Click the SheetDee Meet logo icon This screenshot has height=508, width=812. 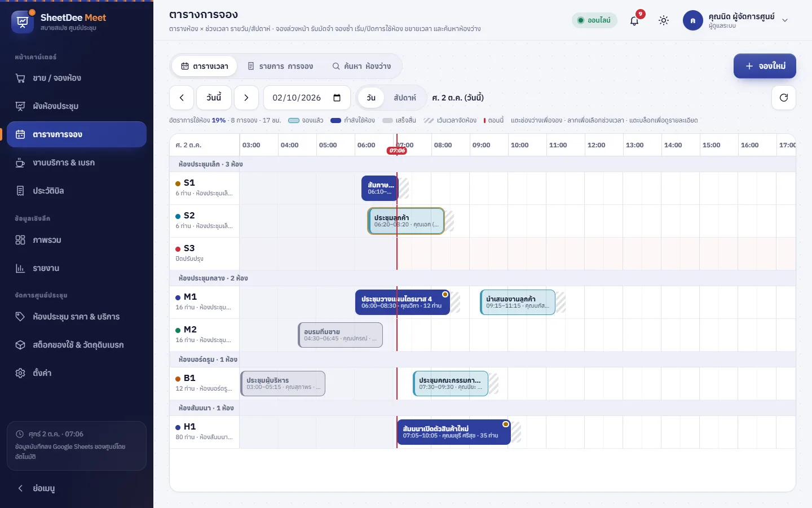pos(23,22)
